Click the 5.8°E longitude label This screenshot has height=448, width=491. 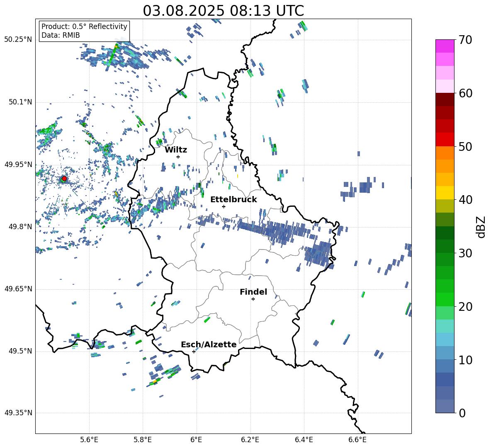click(x=143, y=440)
